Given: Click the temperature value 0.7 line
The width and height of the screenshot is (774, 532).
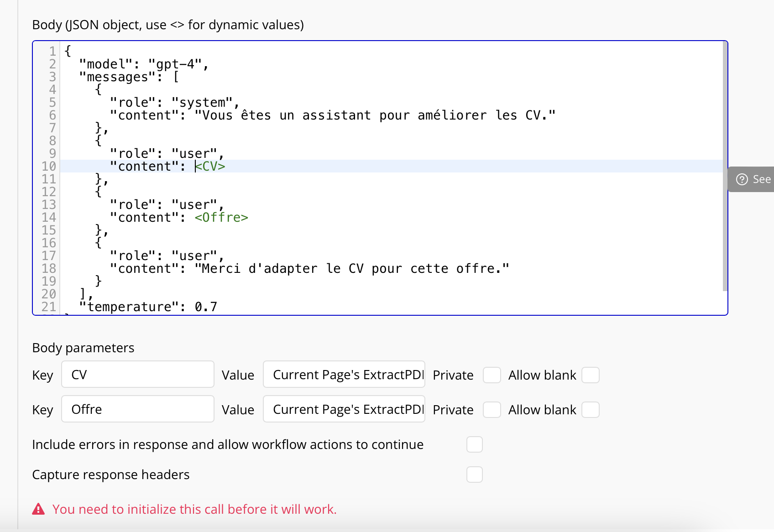Looking at the screenshot, I should (x=205, y=307).
